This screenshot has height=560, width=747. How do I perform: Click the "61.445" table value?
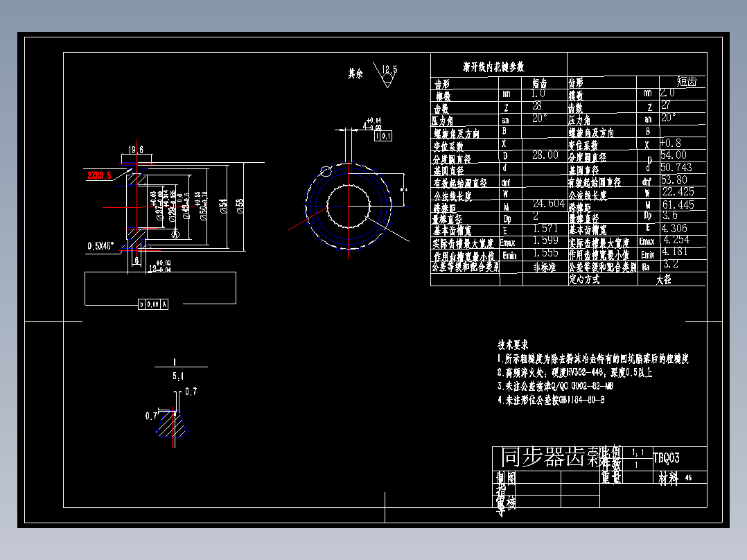tap(678, 205)
